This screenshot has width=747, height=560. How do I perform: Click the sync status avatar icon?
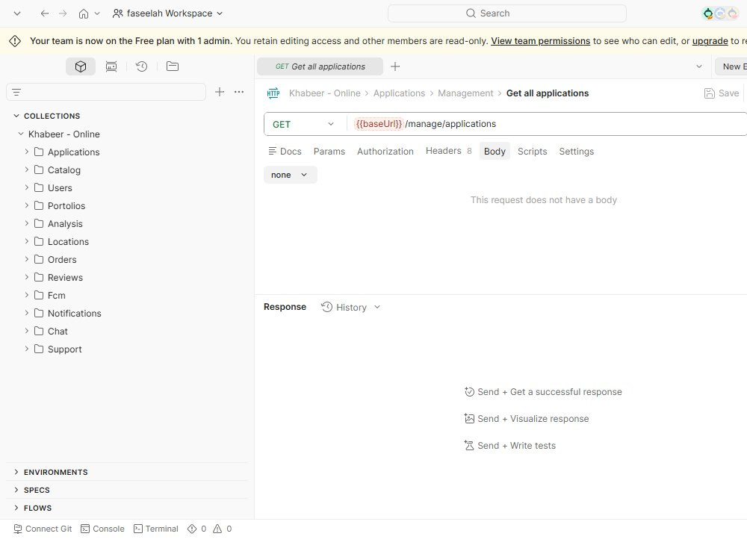(708, 13)
